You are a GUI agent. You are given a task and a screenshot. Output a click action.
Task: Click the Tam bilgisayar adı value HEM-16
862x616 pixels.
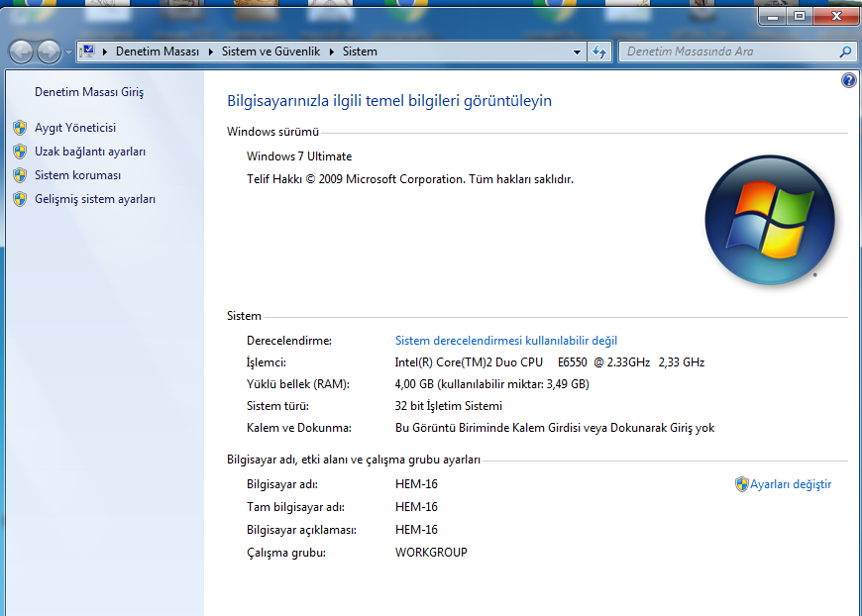pyautogui.click(x=416, y=507)
